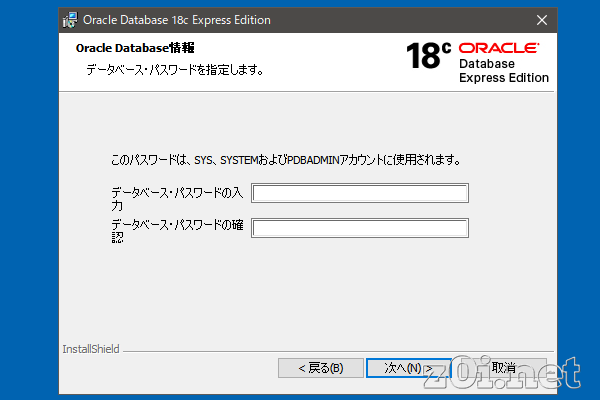Focus the データベース・パスワードの確認 field
The height and width of the screenshot is (400, 600).
point(360,228)
